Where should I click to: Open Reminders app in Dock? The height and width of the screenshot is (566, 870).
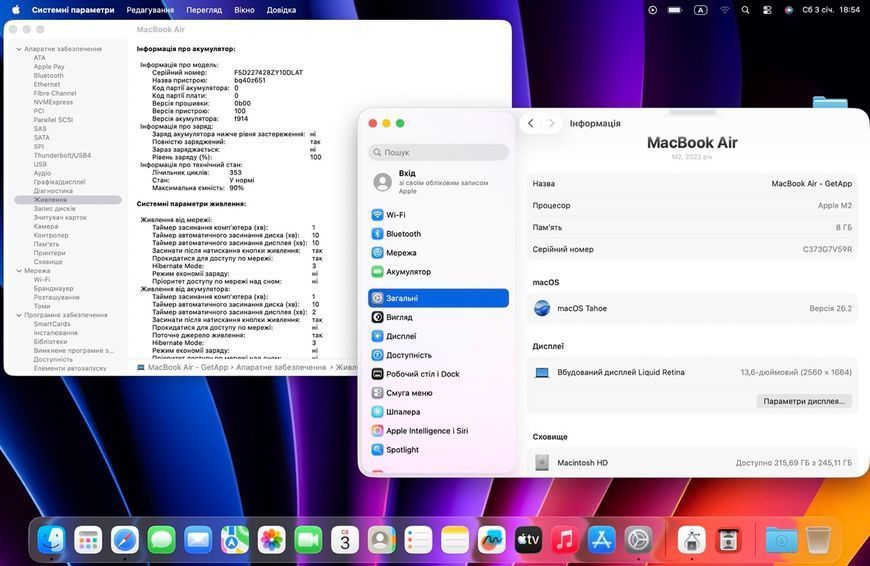pos(418,539)
